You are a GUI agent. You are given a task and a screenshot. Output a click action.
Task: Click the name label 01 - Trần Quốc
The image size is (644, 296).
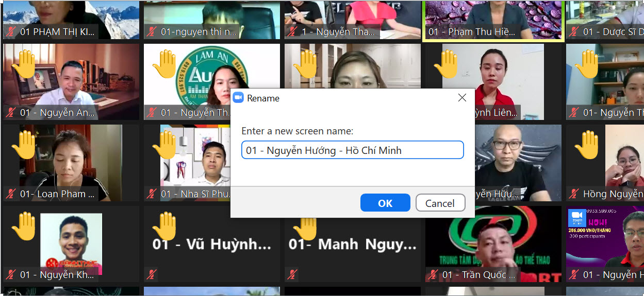point(478,275)
